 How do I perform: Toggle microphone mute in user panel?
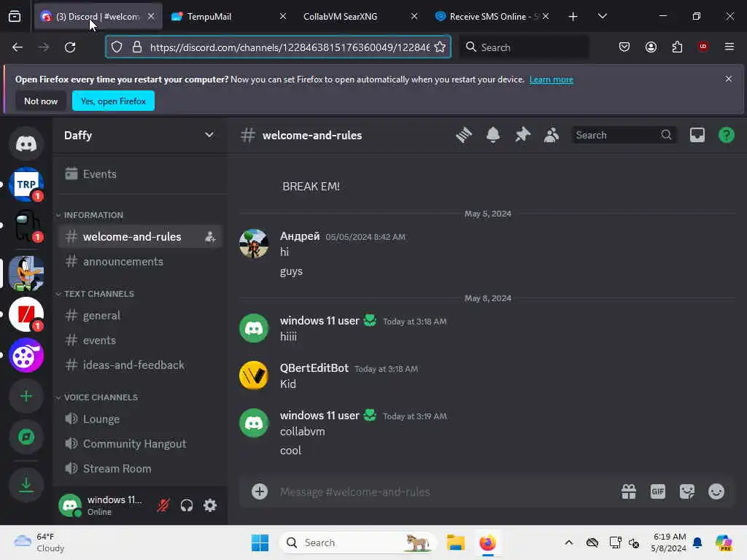tap(163, 505)
